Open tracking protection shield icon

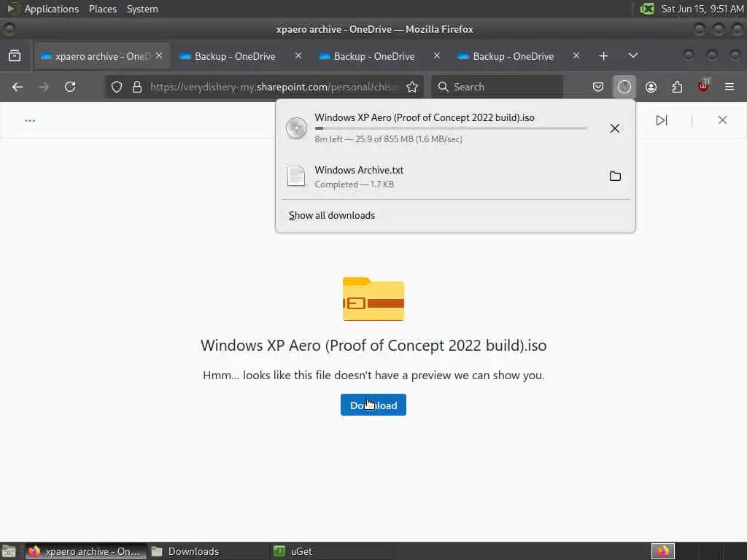click(117, 87)
